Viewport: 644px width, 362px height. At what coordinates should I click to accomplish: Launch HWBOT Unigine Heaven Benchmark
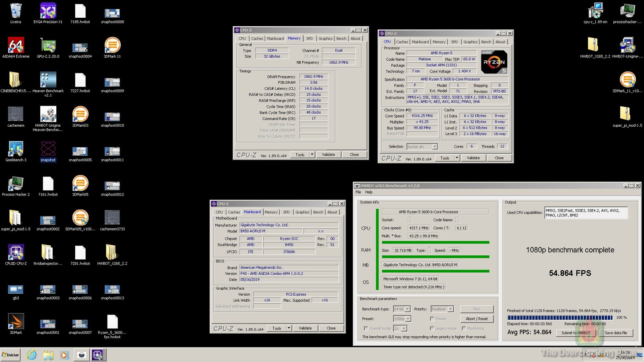tap(47, 114)
